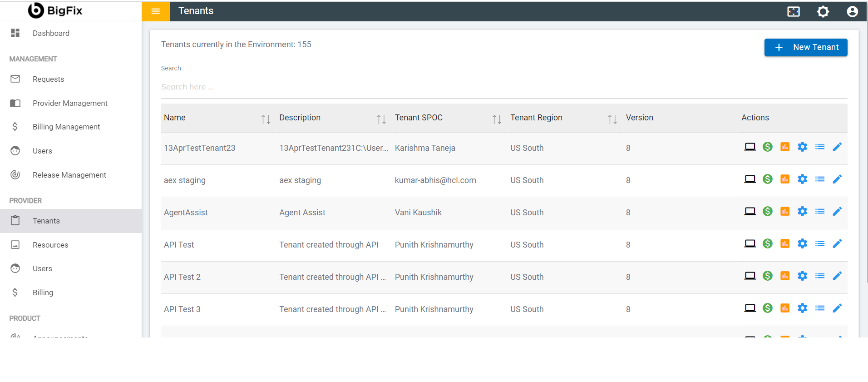
Task: Click laptop icon for AgentAssist
Action: click(x=750, y=211)
